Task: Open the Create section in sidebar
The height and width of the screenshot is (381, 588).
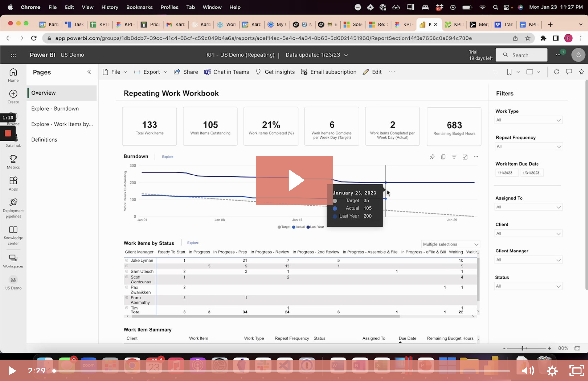Action: tap(13, 97)
